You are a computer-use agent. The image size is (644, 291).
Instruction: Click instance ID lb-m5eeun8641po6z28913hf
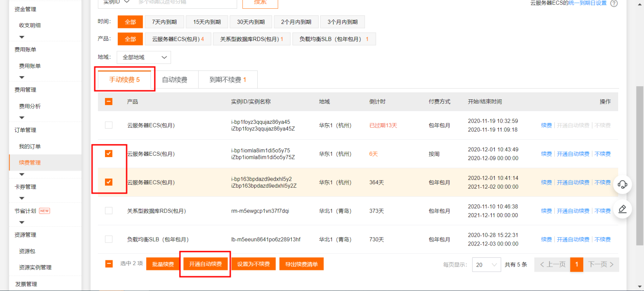tap(266, 239)
